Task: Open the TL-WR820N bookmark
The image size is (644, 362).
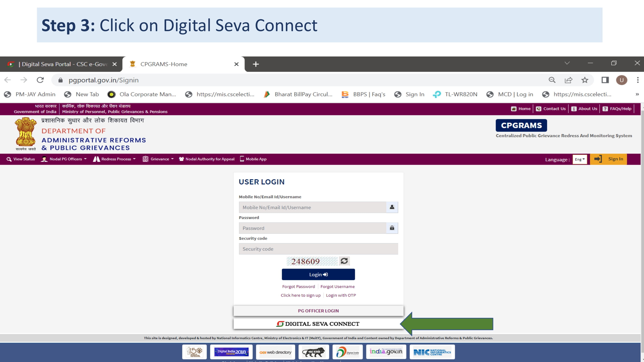Action: [455, 94]
